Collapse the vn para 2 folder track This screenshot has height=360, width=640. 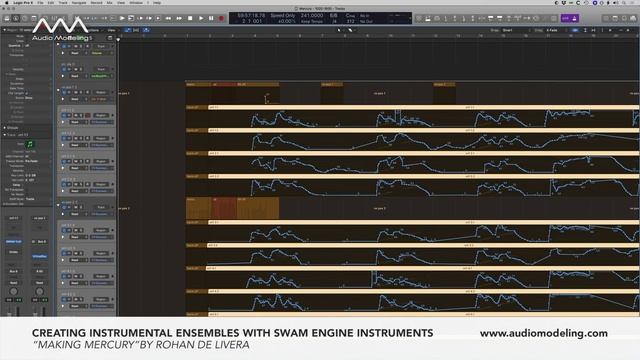coord(59,204)
